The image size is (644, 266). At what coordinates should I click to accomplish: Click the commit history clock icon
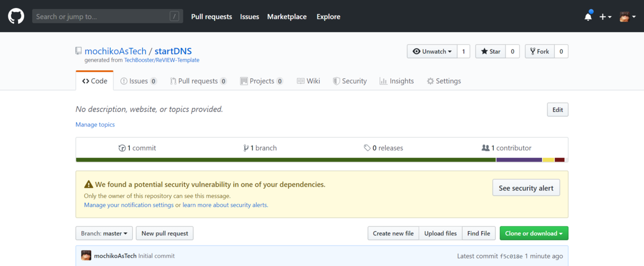pos(122,148)
